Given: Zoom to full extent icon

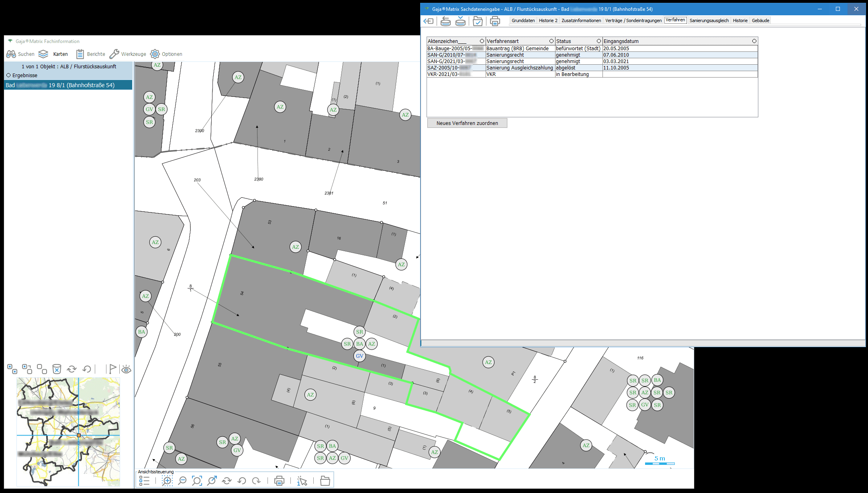Looking at the screenshot, I should (197, 481).
